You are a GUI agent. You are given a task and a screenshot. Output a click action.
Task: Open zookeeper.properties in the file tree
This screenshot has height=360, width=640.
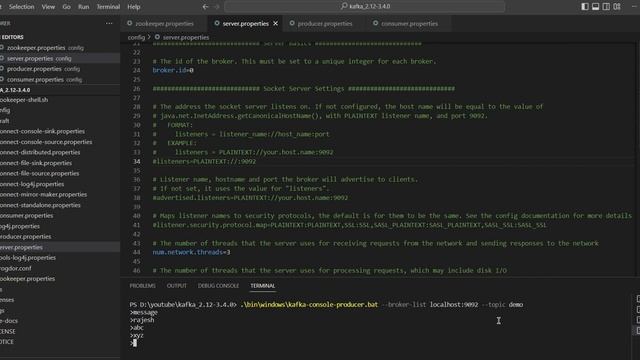point(60,279)
